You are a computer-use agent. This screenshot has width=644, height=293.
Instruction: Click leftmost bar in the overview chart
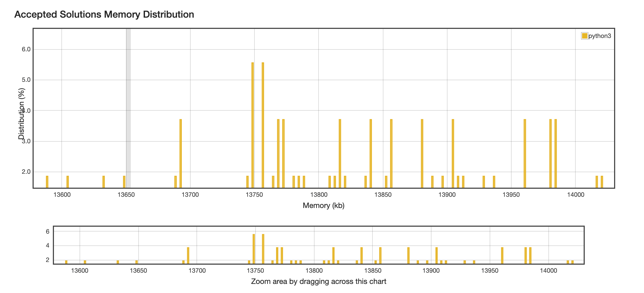66,262
